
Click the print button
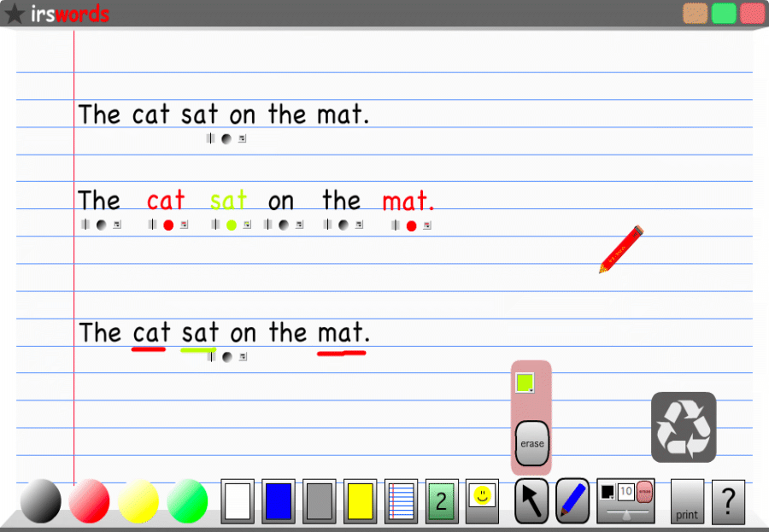coord(687,501)
